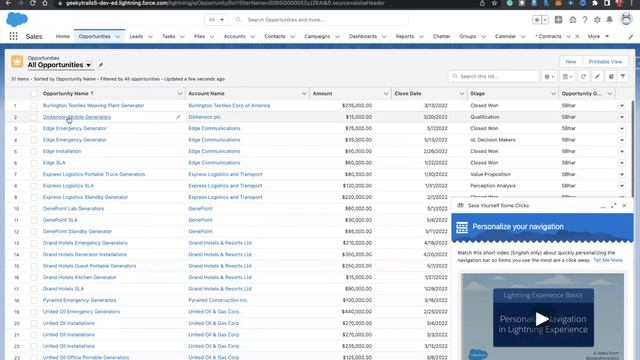Viewport: 640px width, 360px height.
Task: Check the Express Logistics SLA row
Action: point(34,186)
